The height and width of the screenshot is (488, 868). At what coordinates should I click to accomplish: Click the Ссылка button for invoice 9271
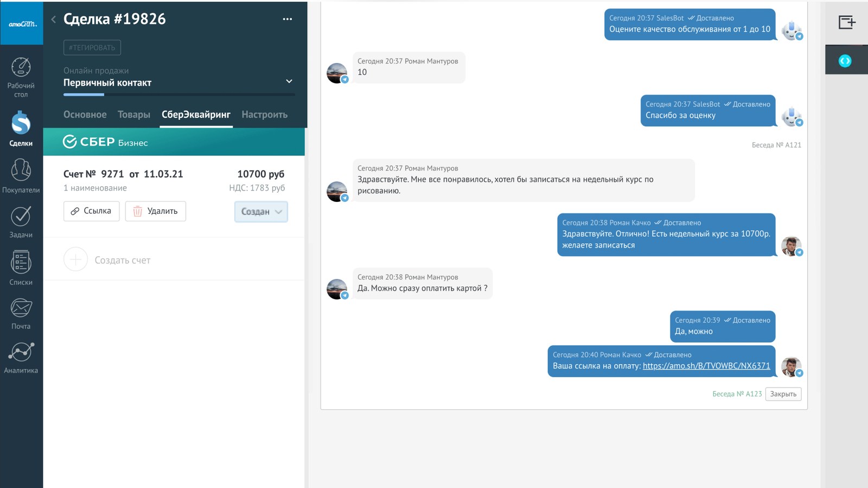tap(91, 211)
